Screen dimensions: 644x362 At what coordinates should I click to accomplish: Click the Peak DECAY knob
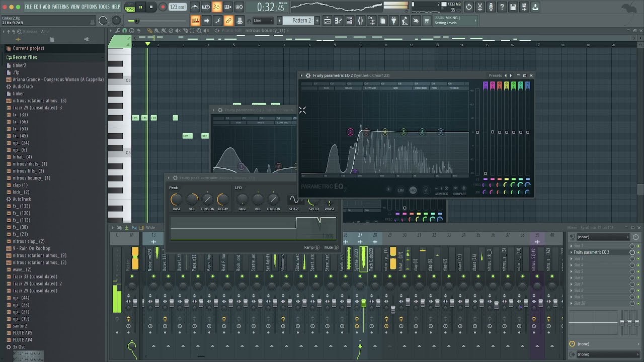point(223,200)
